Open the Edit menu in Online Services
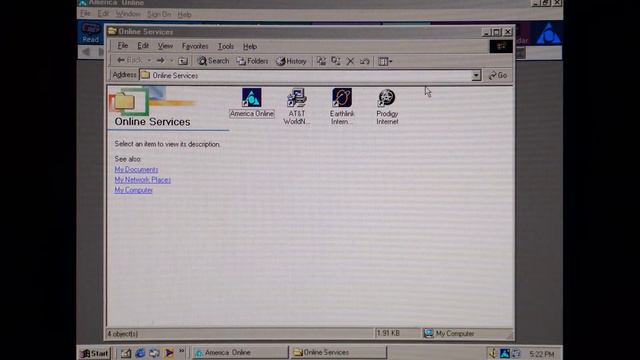The width and height of the screenshot is (640, 360). 143,46
